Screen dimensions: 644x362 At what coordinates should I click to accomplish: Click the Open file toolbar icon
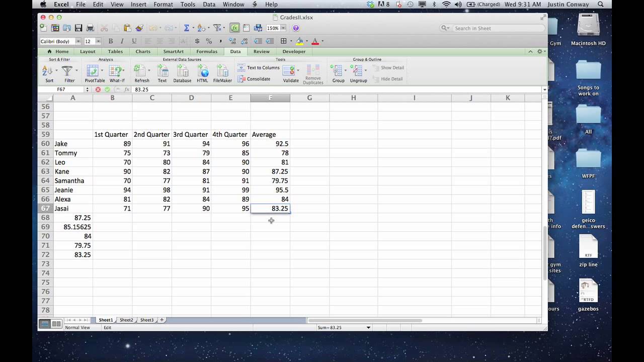[x=66, y=28]
